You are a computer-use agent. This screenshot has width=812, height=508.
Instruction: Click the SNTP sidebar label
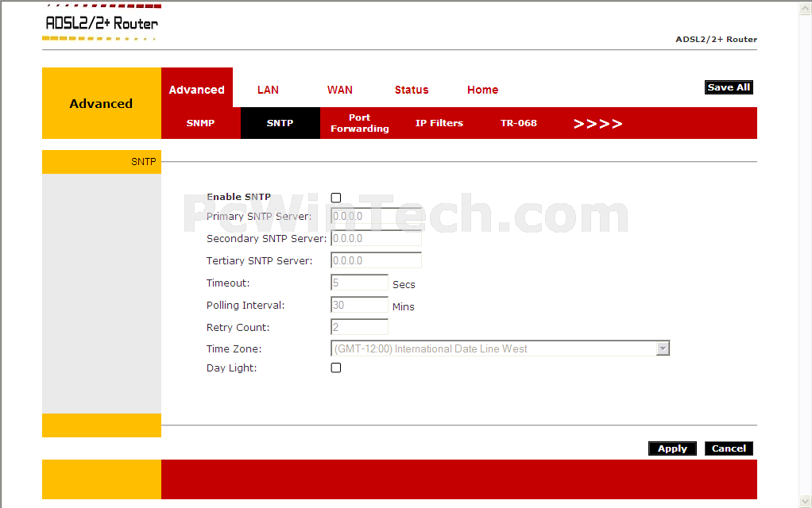click(144, 162)
